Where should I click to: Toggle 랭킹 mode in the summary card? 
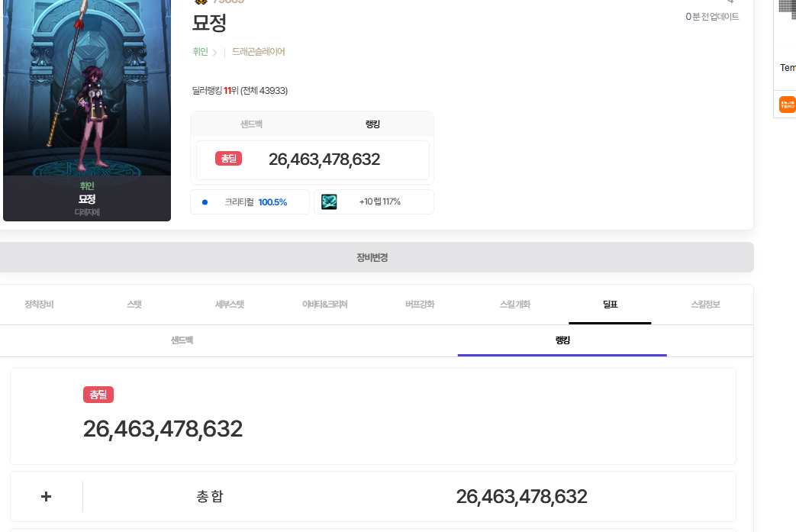tap(373, 124)
